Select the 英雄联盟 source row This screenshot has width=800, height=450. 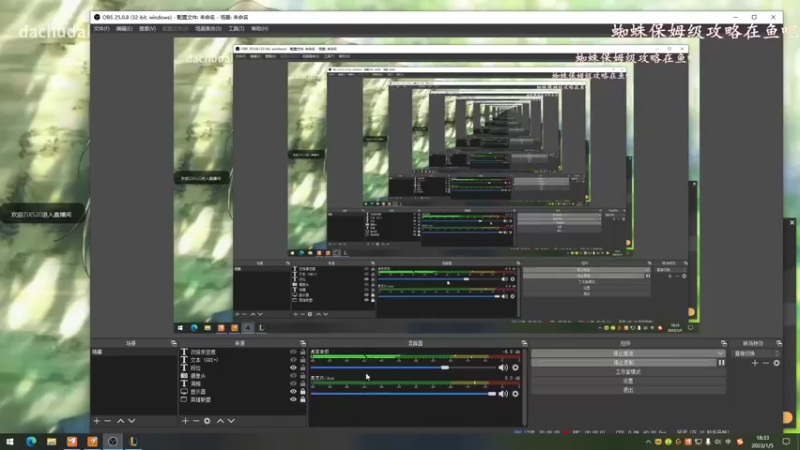point(243,399)
